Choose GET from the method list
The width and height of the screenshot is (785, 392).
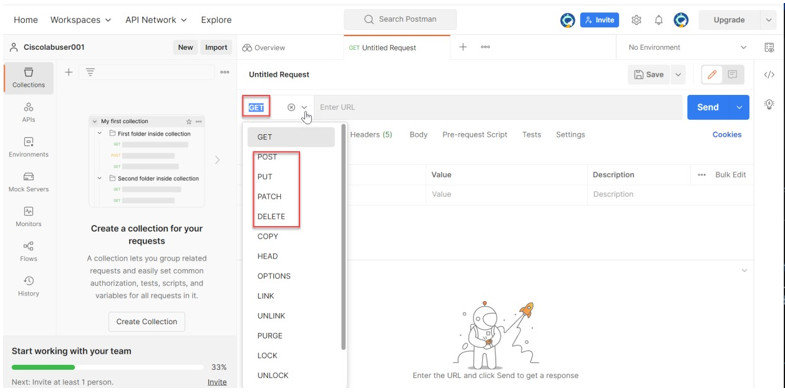291,137
